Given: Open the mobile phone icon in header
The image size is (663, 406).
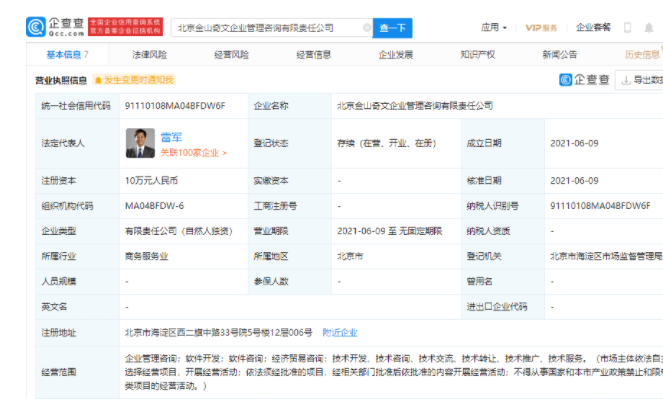Looking at the screenshot, I should [627, 28].
